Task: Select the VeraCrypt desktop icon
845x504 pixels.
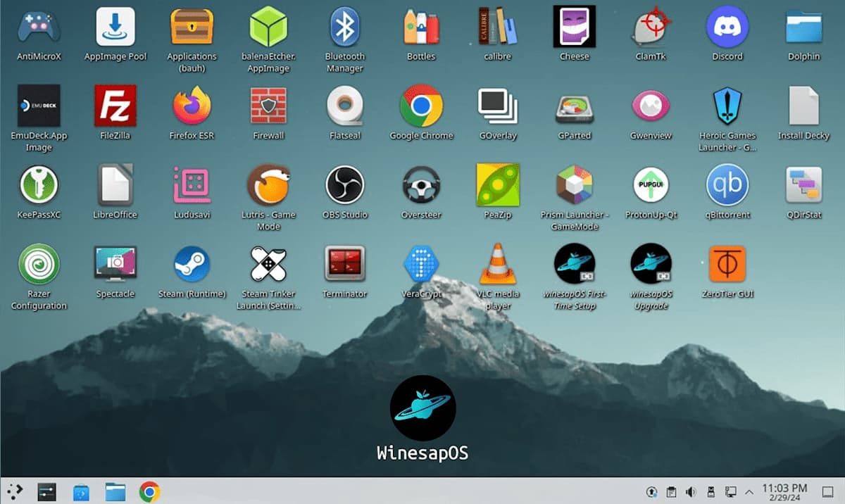Action: (x=421, y=265)
